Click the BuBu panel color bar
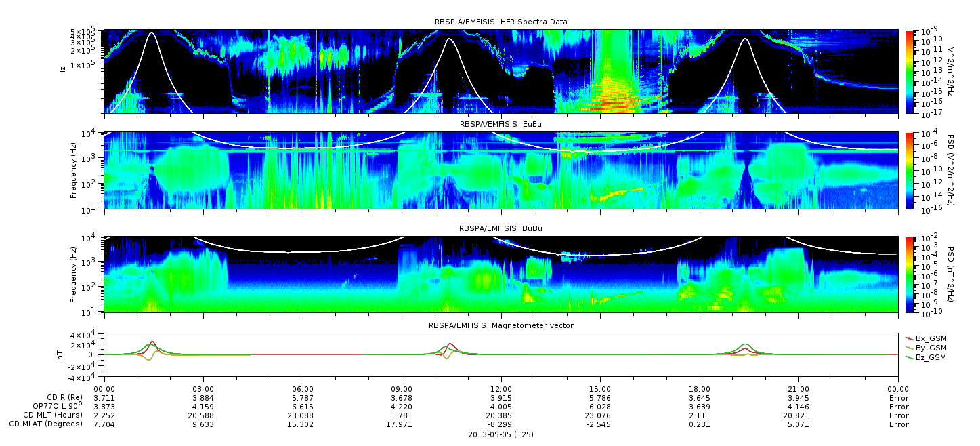Screen dimensions: 980x446 (x=909, y=275)
